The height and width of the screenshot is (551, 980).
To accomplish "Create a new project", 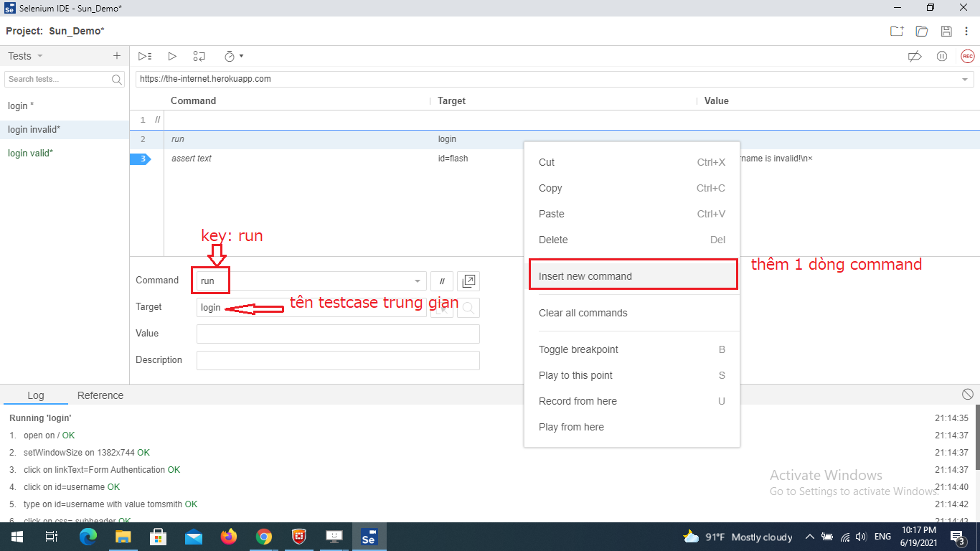I will point(897,31).
